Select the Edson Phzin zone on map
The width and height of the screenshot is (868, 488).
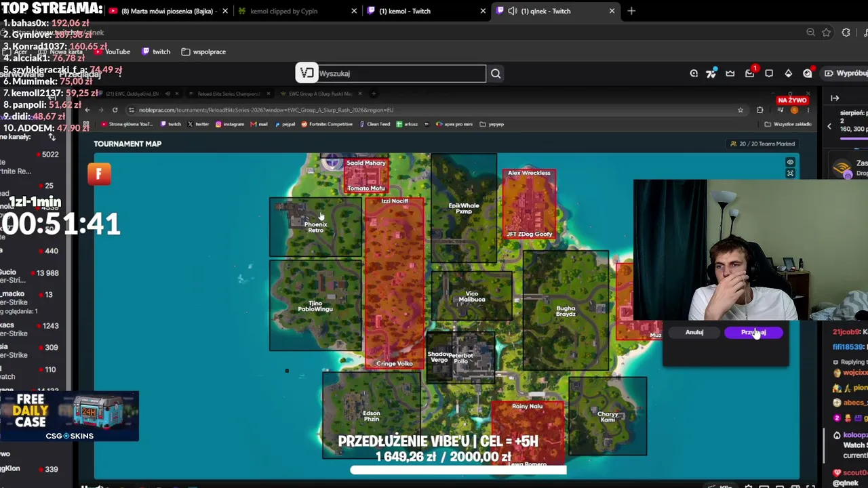(371, 415)
